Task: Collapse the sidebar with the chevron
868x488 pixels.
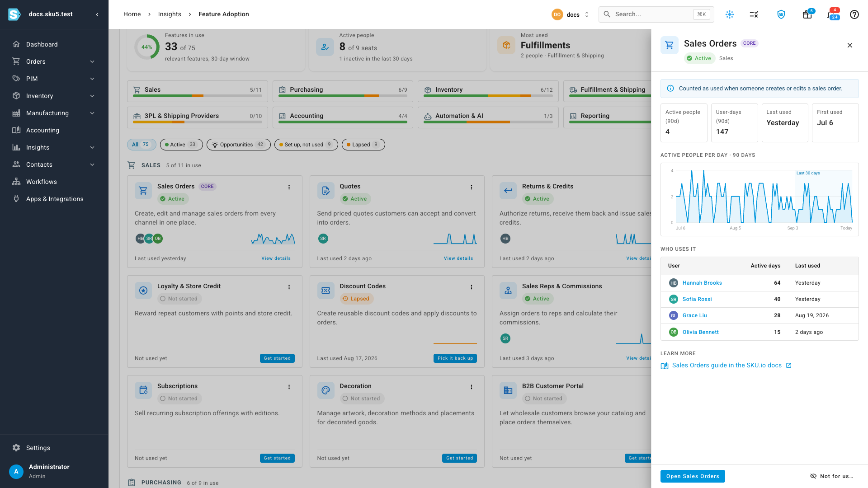Action: pos(97,14)
